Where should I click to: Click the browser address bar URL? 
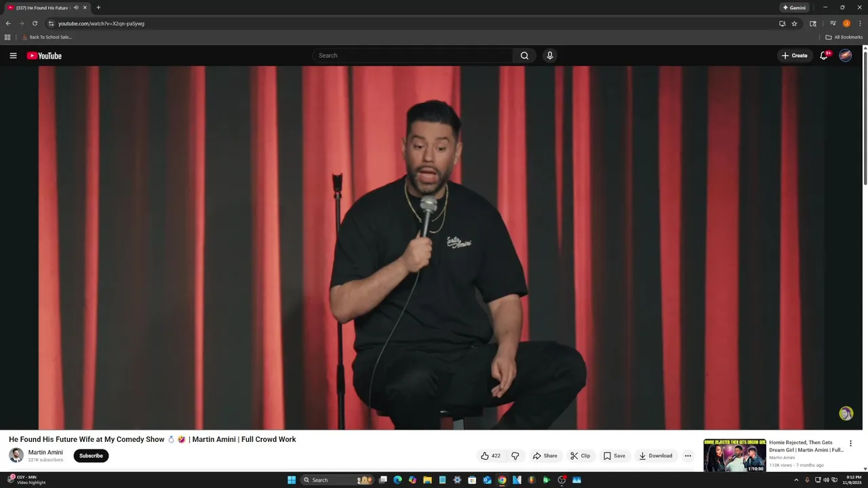pos(101,23)
